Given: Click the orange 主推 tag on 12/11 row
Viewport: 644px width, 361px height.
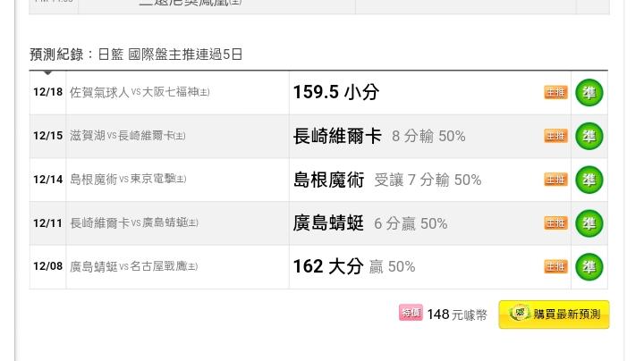Looking at the screenshot, I should pyautogui.click(x=555, y=223).
